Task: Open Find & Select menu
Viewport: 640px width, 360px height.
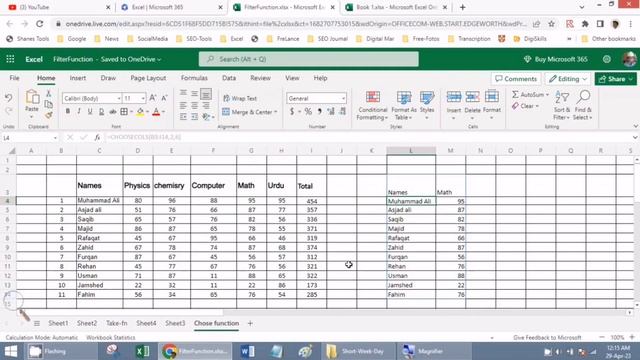Action: click(x=583, y=105)
